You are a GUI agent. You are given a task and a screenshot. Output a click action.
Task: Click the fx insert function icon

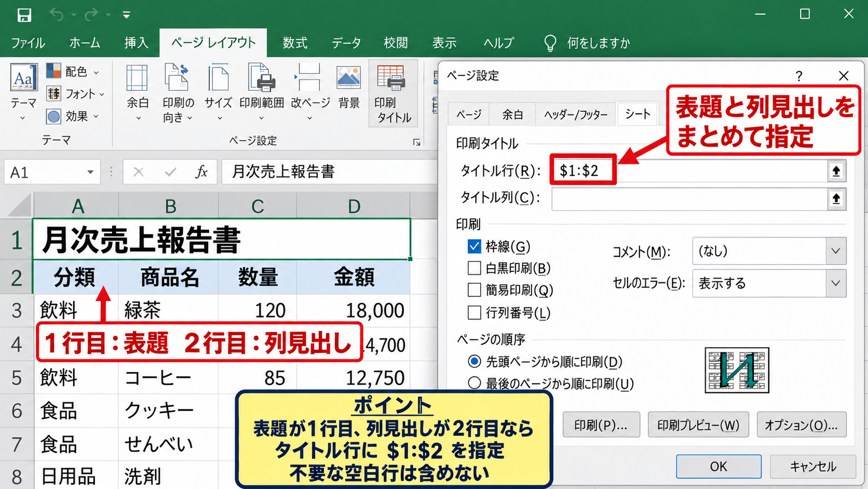coord(202,172)
